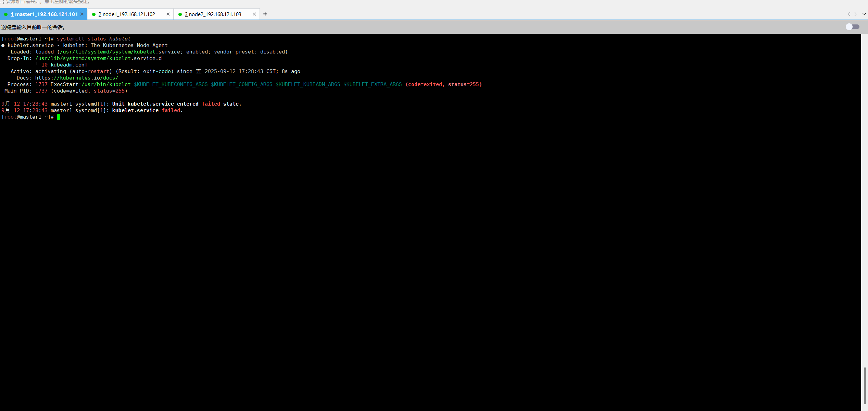Image resolution: width=868 pixels, height=411 pixels.
Task: Click '$KUBELET_KUBECONFIG_ARGS' in the Process line
Action: (x=171, y=84)
